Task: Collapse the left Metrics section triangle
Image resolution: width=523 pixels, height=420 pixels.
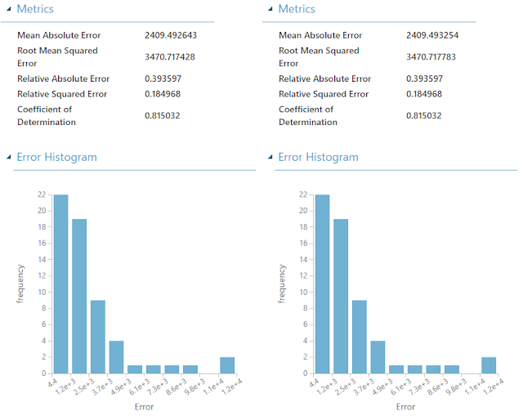Action: coord(9,9)
